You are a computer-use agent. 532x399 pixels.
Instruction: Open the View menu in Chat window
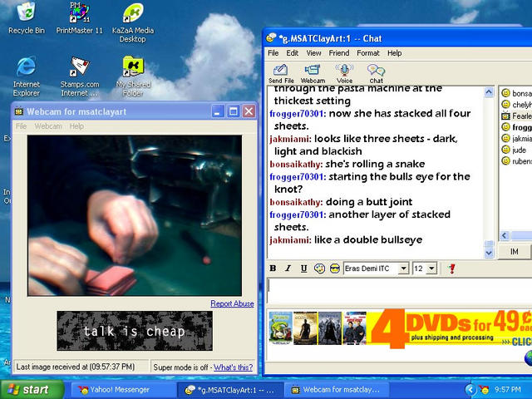314,53
